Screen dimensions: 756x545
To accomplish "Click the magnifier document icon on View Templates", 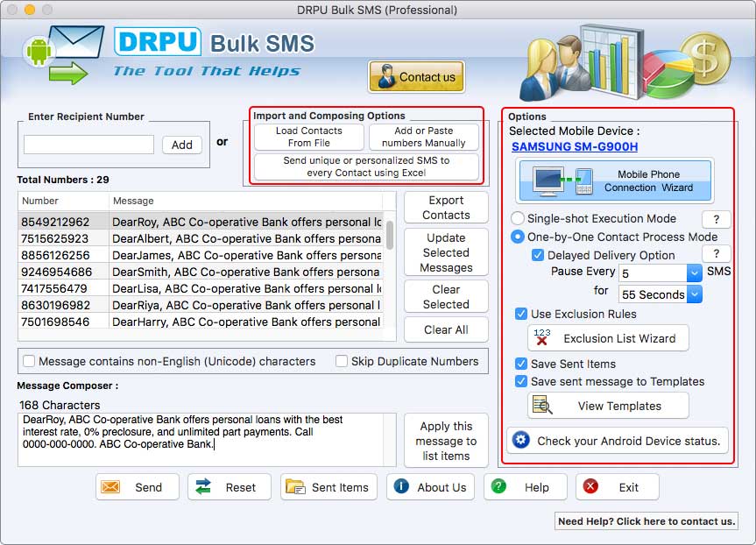I will pyautogui.click(x=542, y=406).
